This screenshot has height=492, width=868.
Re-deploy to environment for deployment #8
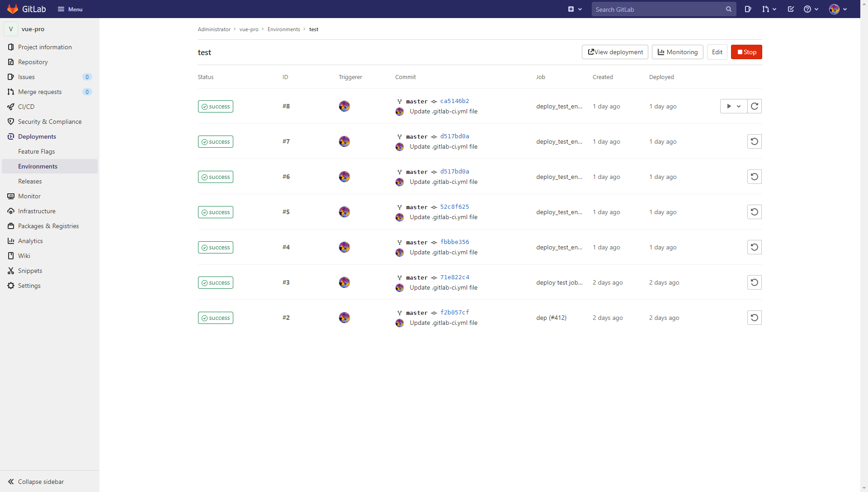click(754, 106)
